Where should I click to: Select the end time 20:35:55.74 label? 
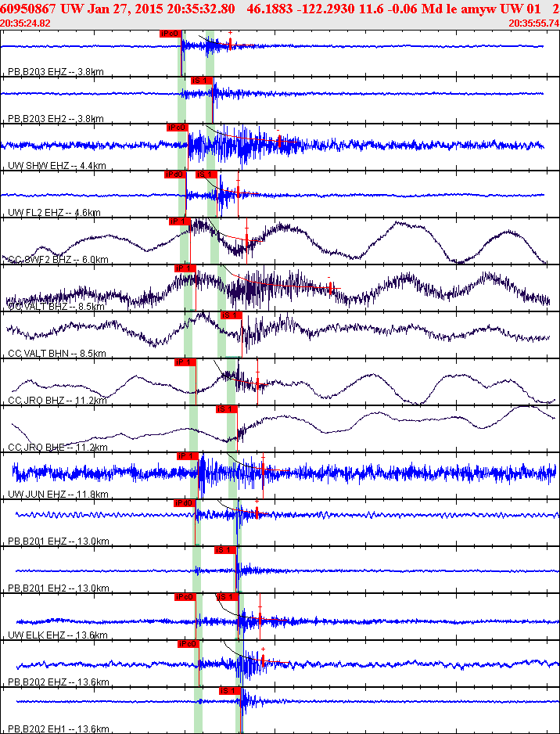click(x=533, y=23)
